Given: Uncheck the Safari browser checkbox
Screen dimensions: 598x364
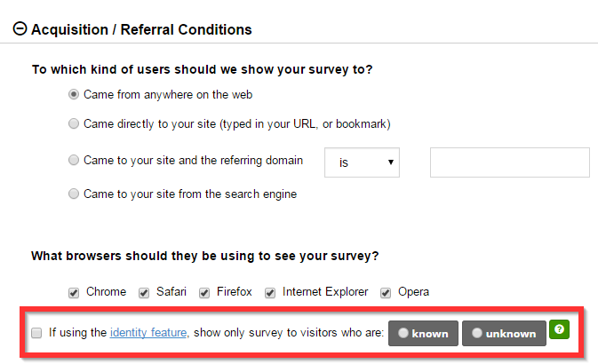Looking at the screenshot, I should [144, 292].
